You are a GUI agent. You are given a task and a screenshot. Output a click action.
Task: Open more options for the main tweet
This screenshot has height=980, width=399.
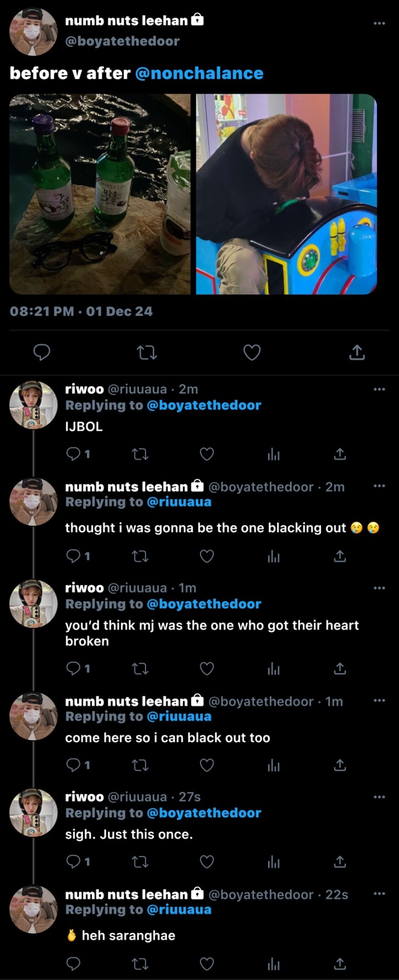pyautogui.click(x=379, y=23)
